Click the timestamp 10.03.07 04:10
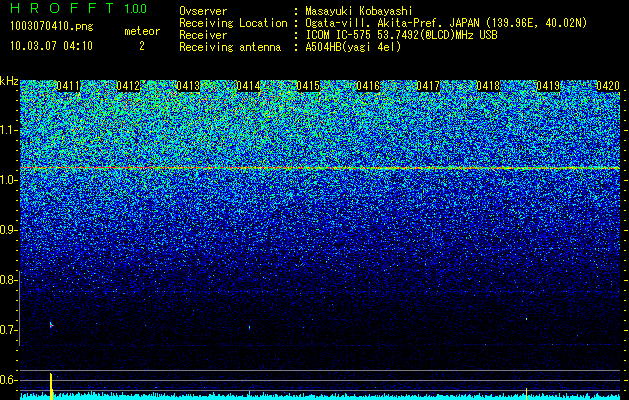Viewport: 629px width, 400px height. (x=51, y=46)
